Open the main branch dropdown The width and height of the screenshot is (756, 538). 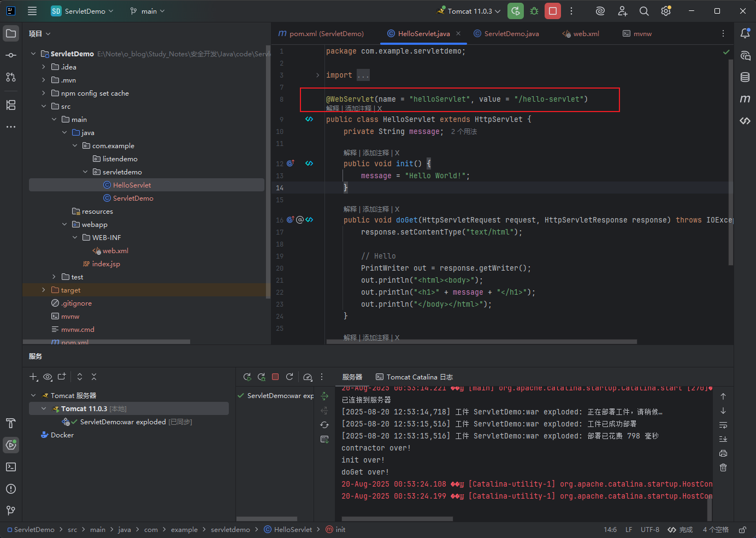point(147,11)
